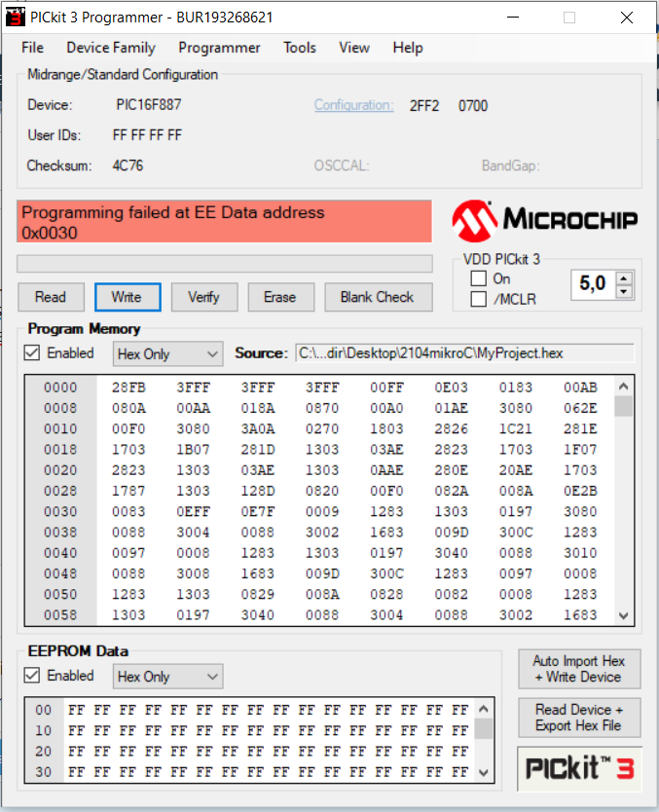Click the Erase button
Image resolution: width=659 pixels, height=812 pixels.
pyautogui.click(x=280, y=297)
